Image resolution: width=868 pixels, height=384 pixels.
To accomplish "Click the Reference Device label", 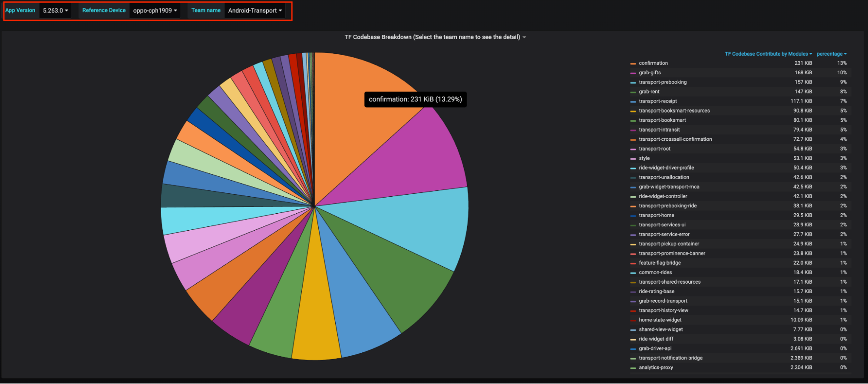I will coord(104,10).
